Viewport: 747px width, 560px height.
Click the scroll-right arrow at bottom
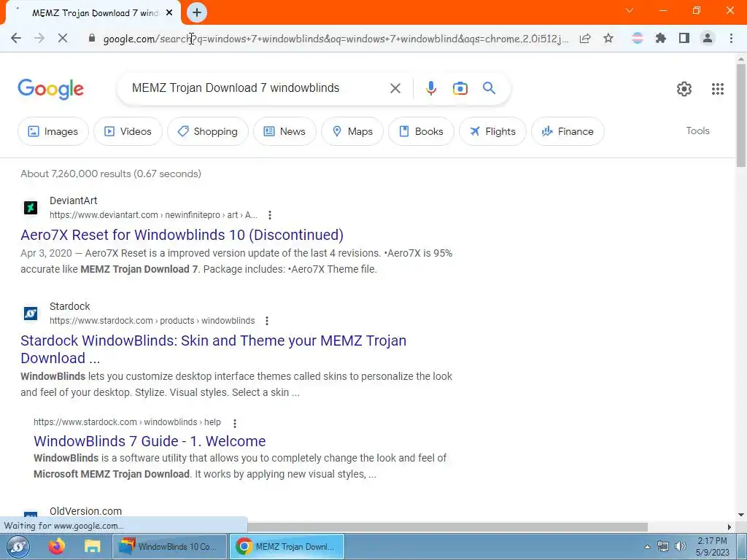coord(729,527)
